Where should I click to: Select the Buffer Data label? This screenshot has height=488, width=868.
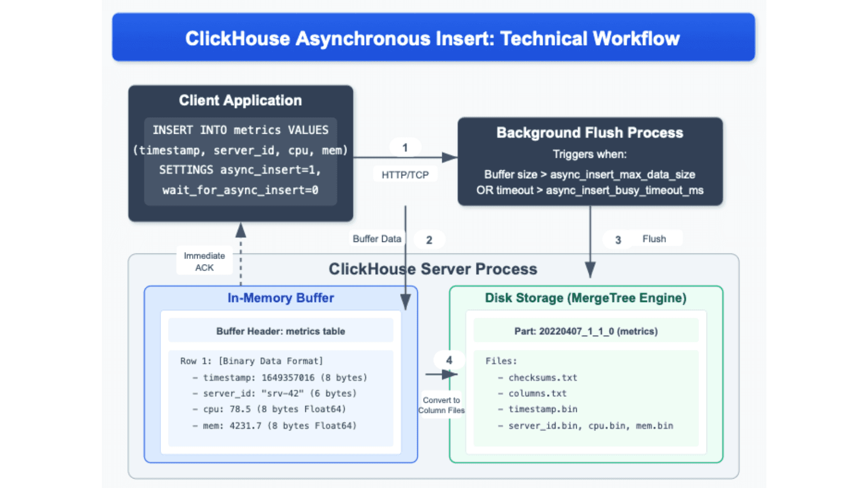pyautogui.click(x=377, y=239)
